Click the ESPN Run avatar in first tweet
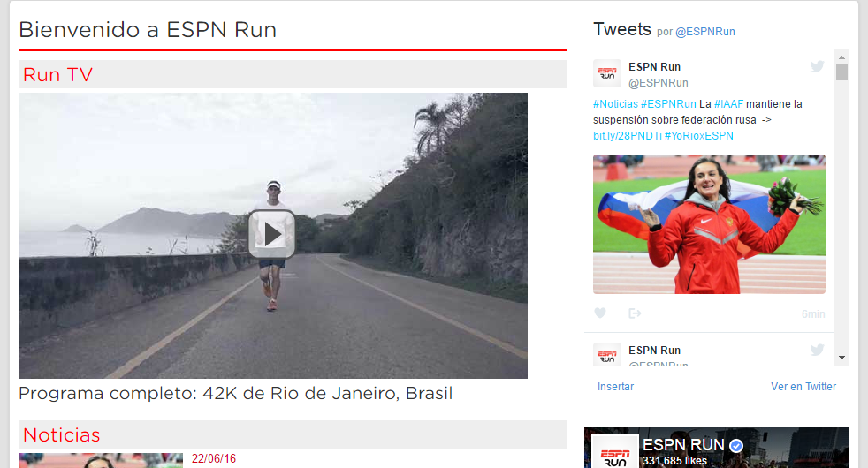 point(607,73)
